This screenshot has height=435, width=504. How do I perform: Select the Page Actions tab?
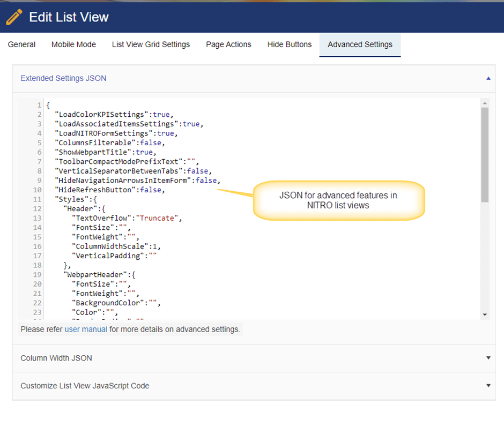(228, 44)
